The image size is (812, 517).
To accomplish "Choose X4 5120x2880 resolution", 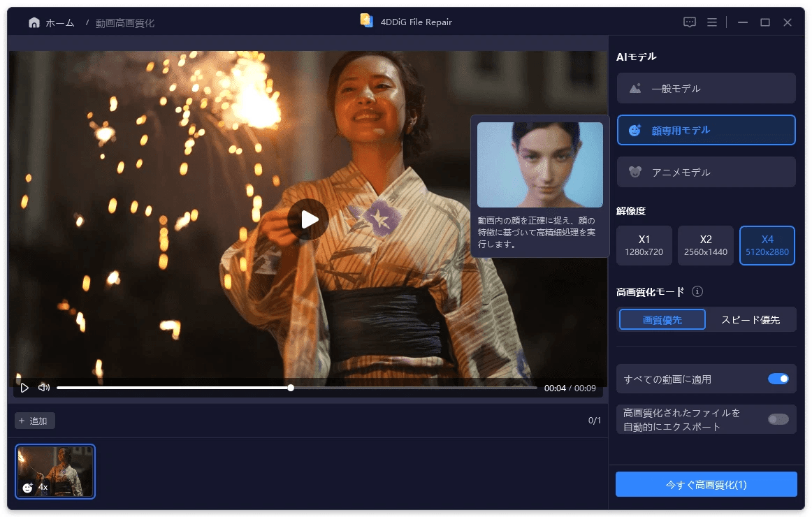I will pos(767,245).
